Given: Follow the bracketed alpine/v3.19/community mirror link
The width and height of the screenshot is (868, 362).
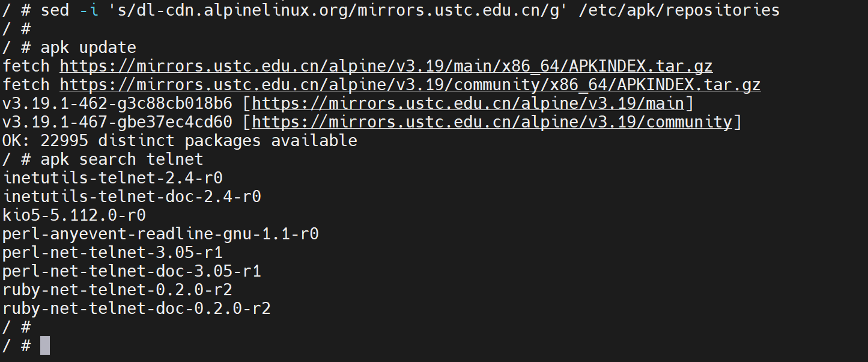Looking at the screenshot, I should (x=492, y=122).
